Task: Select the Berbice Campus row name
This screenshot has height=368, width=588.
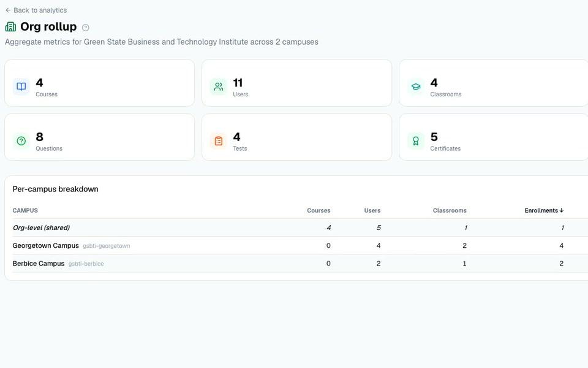Action: click(39, 264)
